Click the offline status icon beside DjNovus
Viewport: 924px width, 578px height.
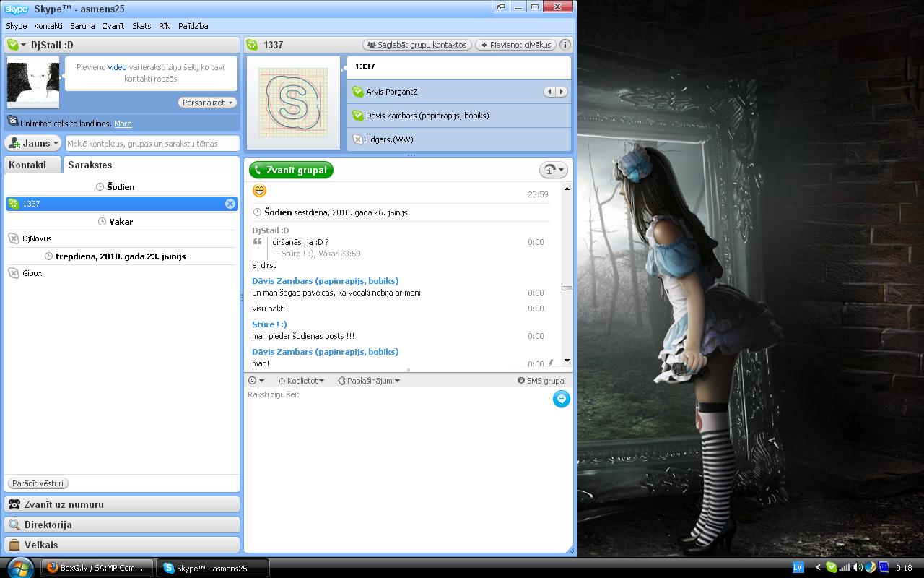click(13, 238)
